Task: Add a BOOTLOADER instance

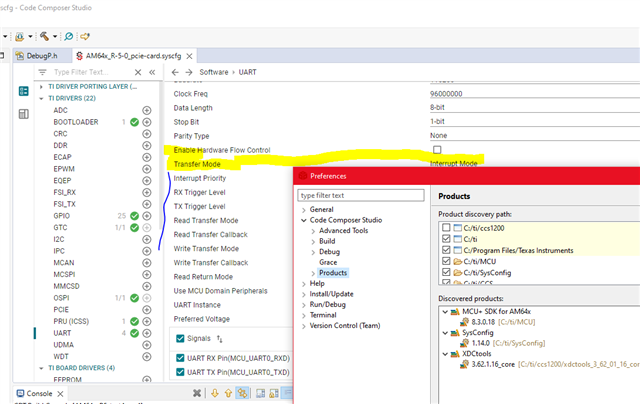Action: click(x=147, y=122)
